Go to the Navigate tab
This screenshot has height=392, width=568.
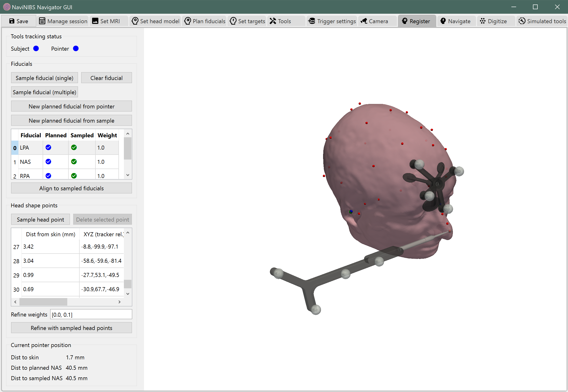[x=457, y=21]
